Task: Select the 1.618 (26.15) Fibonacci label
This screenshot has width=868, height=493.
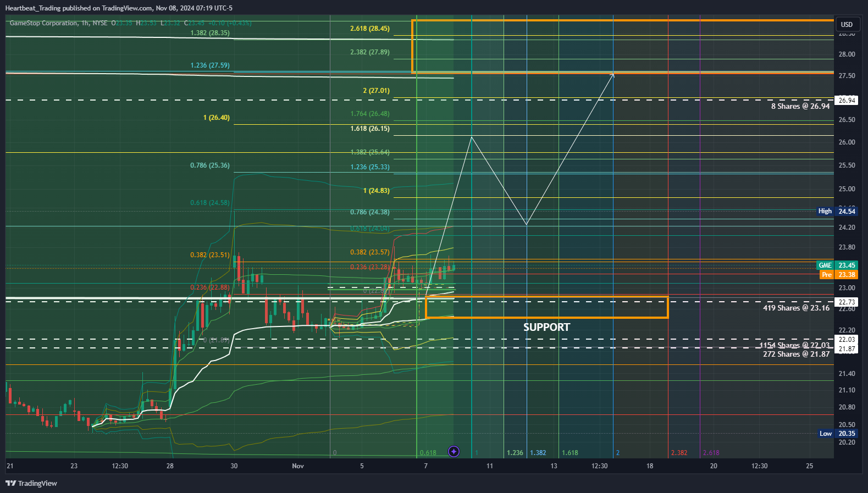Action: tap(370, 129)
